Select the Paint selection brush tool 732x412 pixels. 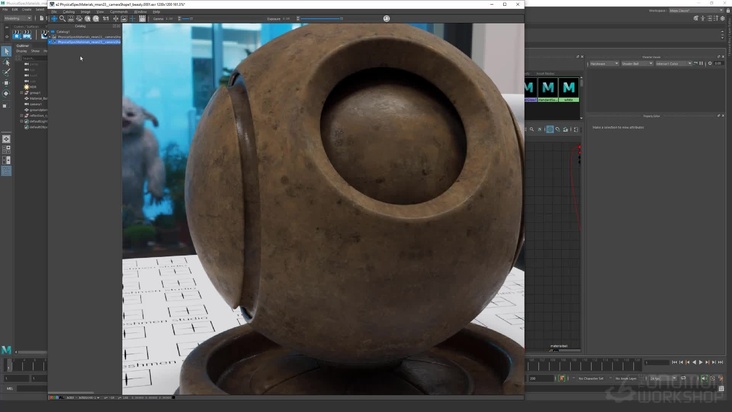tap(6, 72)
